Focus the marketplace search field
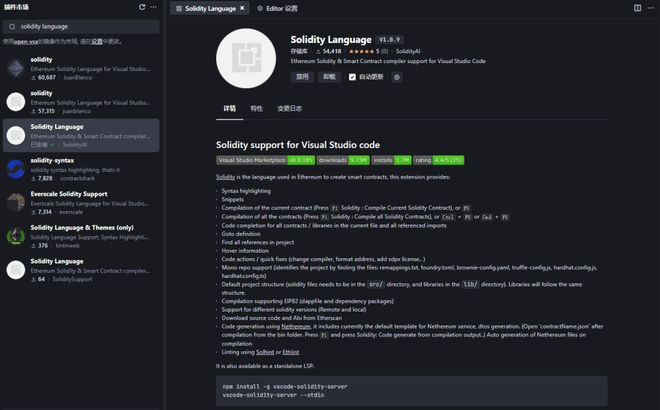Image resolution: width=660 pixels, height=410 pixels. click(81, 27)
